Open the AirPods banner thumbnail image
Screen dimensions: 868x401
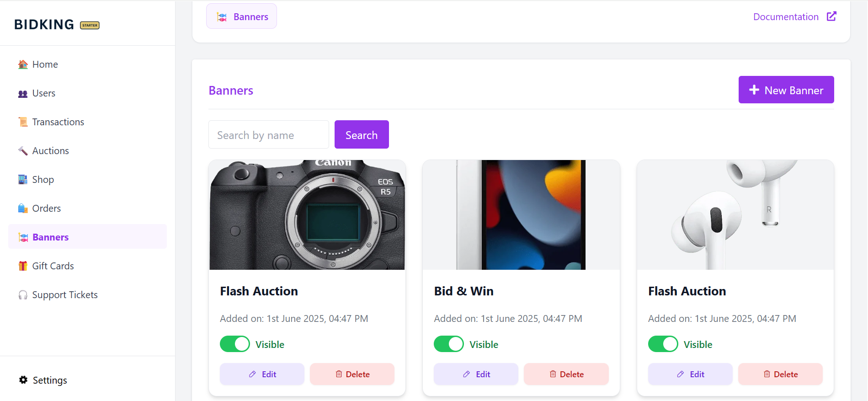[x=735, y=215]
